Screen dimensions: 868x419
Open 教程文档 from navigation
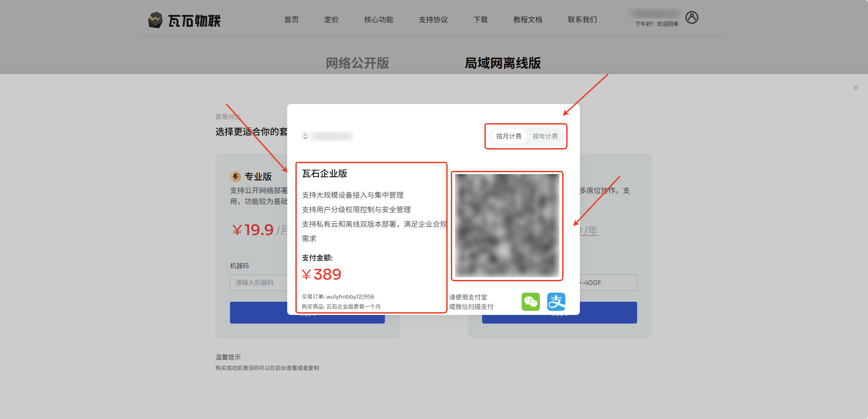[528, 20]
